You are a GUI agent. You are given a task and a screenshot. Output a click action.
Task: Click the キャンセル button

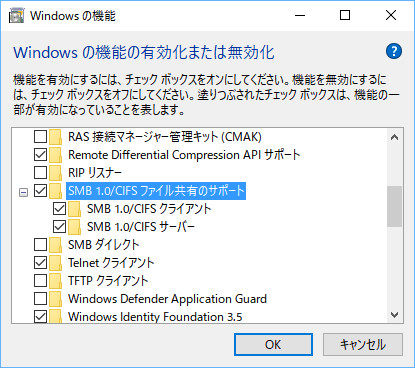tap(363, 344)
